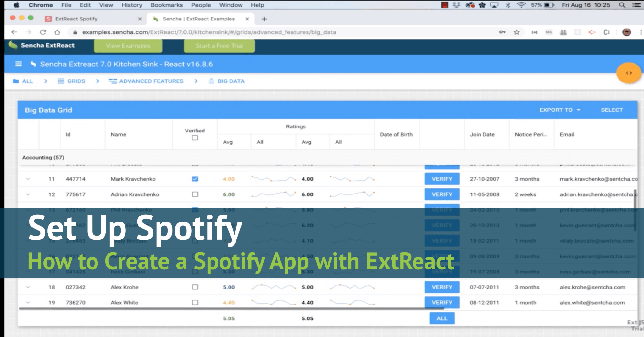Open the hamburger navigation menu
The width and height of the screenshot is (644, 337).
click(x=19, y=64)
